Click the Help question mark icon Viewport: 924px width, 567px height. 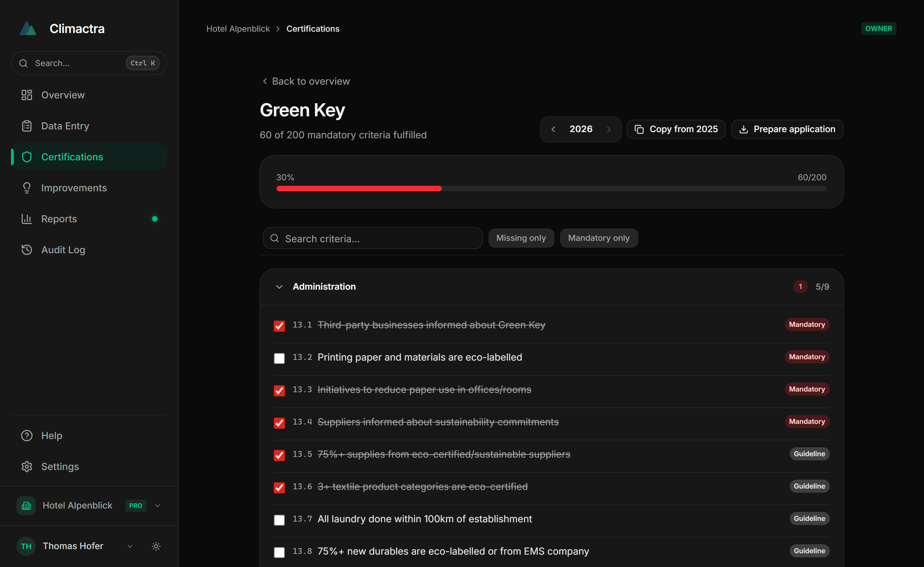[26, 435]
